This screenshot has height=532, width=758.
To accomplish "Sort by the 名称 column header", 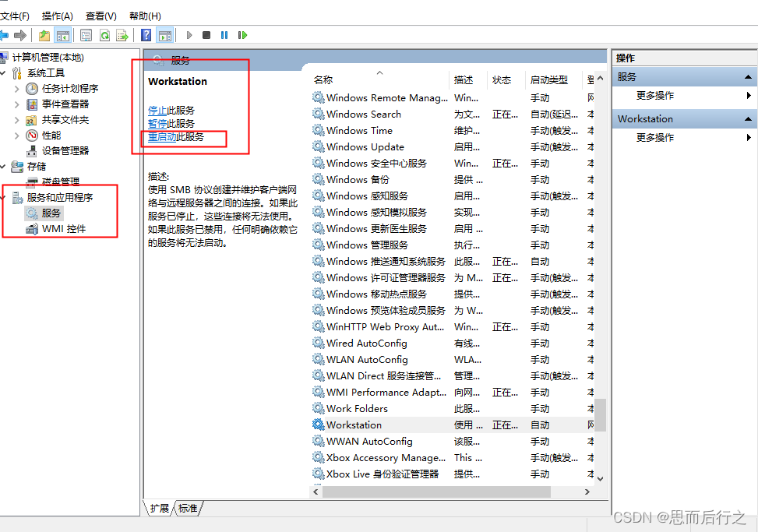I will [379, 79].
